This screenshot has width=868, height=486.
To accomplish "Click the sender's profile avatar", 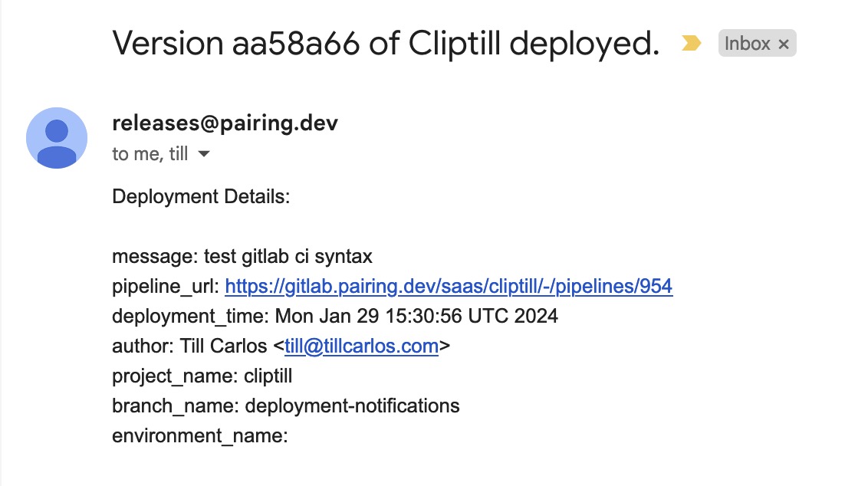I will coord(57,138).
